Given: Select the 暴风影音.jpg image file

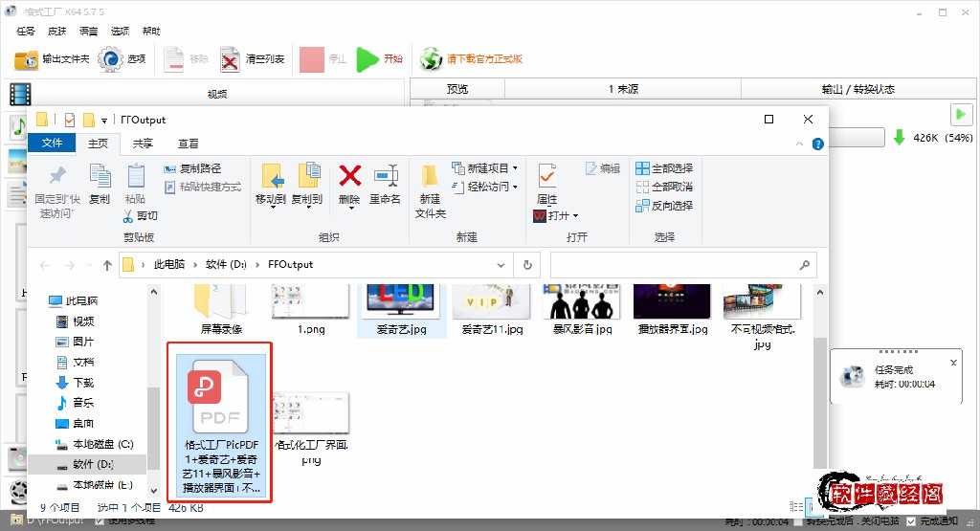Looking at the screenshot, I should [x=582, y=311].
